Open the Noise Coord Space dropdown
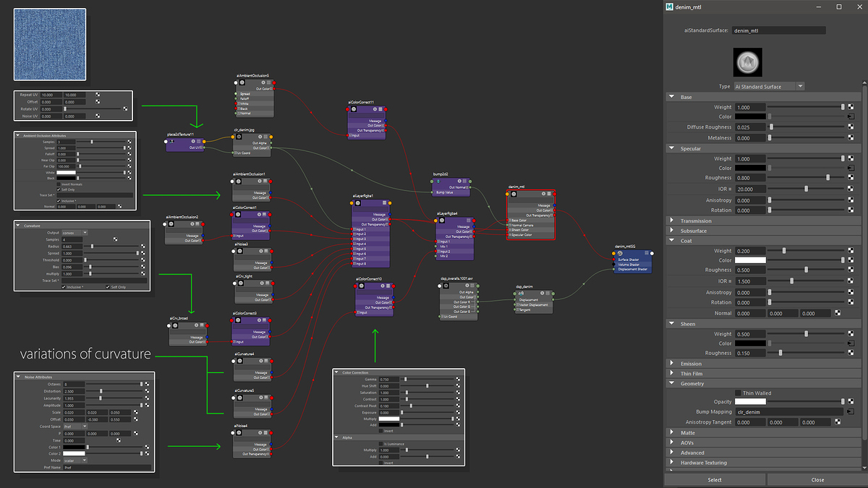Image resolution: width=868 pixels, height=488 pixels. coord(75,427)
